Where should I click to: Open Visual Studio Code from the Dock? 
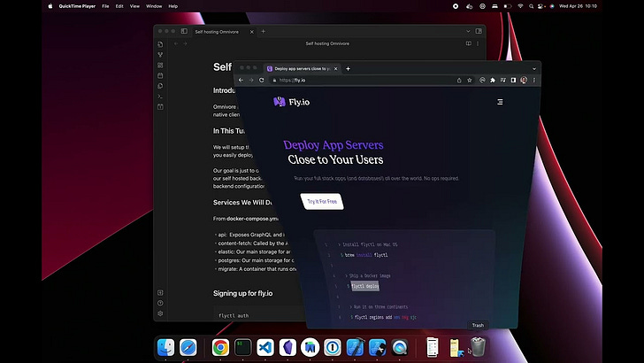pyautogui.click(x=265, y=347)
